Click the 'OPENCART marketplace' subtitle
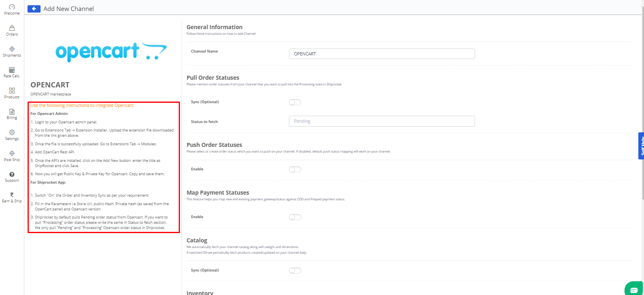The height and width of the screenshot is (295, 644). [x=51, y=94]
